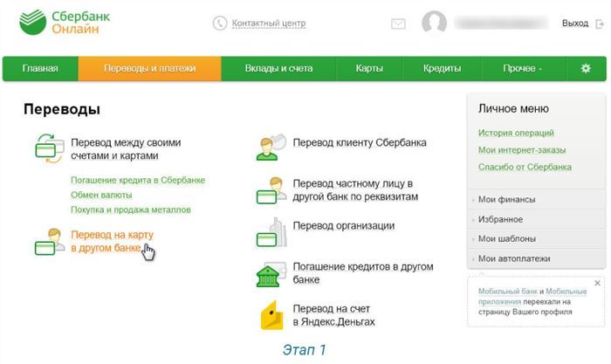This screenshot has height=364, width=611.
Task: Expand the Мои финансы section
Action: (536, 200)
